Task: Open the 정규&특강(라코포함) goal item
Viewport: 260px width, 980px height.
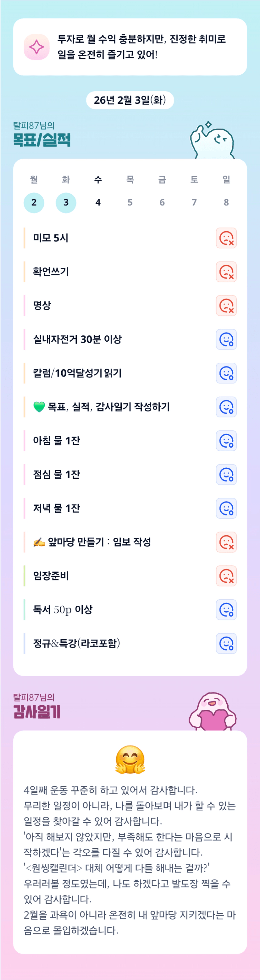Action: 76,643
